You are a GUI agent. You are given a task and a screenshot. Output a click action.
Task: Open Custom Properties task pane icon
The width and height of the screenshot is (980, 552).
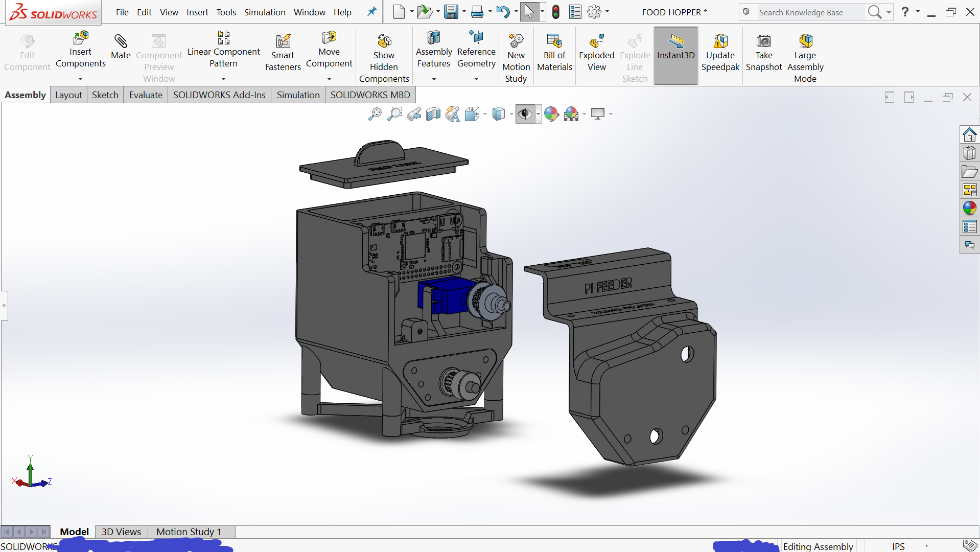[969, 226]
